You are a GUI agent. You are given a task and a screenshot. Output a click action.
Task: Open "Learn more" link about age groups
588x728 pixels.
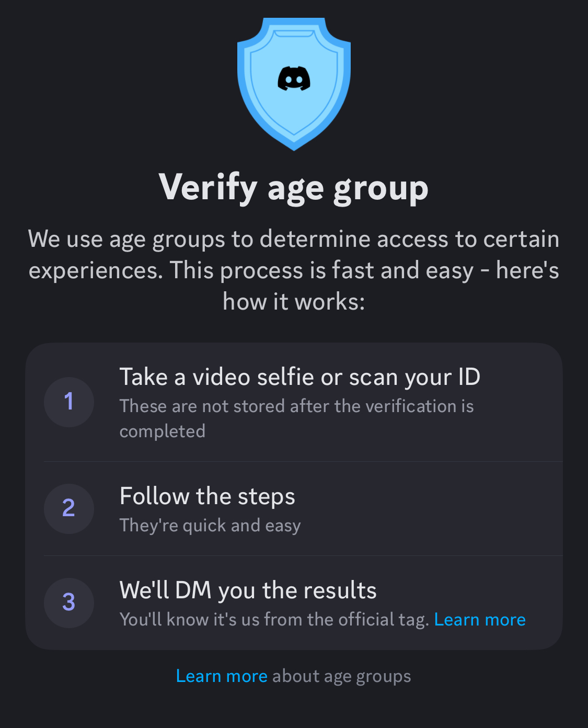coord(222,676)
